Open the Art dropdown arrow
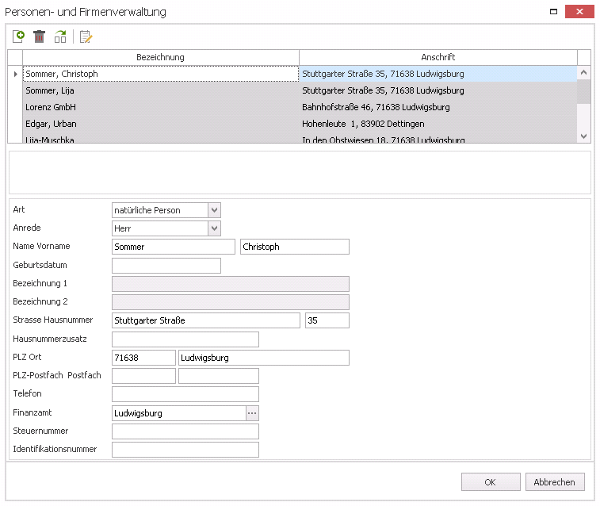The width and height of the screenshot is (600, 506). coord(214,210)
